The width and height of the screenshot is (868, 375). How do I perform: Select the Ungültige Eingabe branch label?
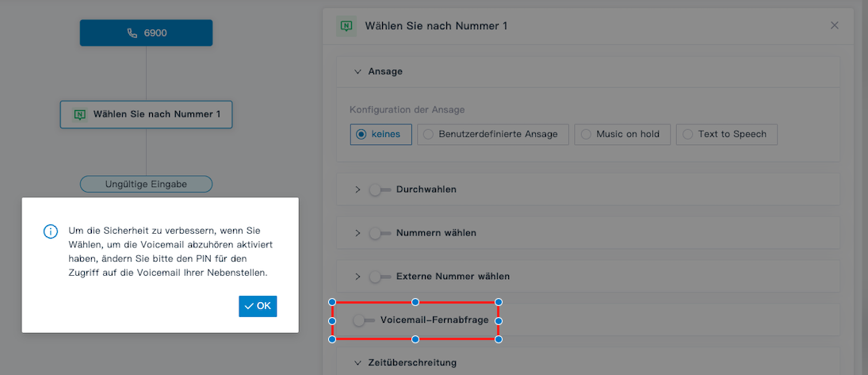(x=146, y=184)
